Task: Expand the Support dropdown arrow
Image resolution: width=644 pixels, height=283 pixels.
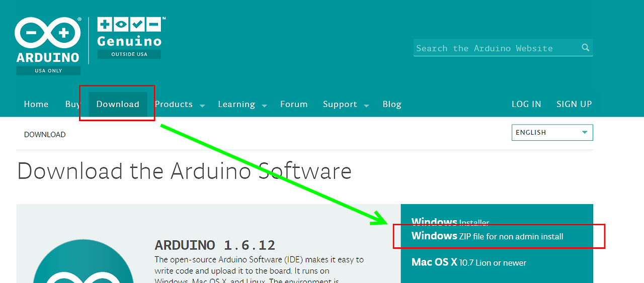Action: (366, 106)
